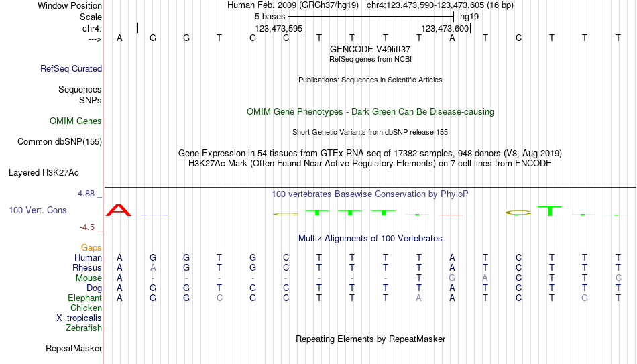Click the H3K27Ac Mark ENCODE title
Screen dimensions: 637x364
point(370,164)
